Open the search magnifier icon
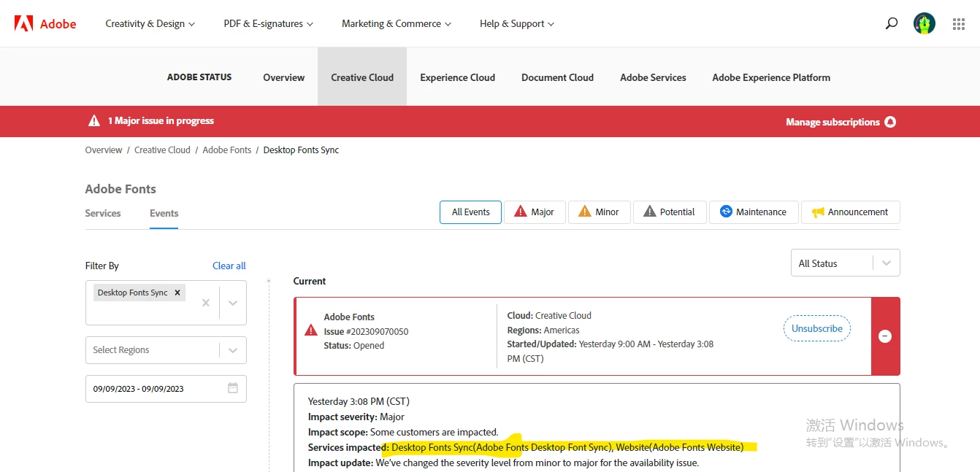Image resolution: width=980 pixels, height=472 pixels. [x=891, y=23]
